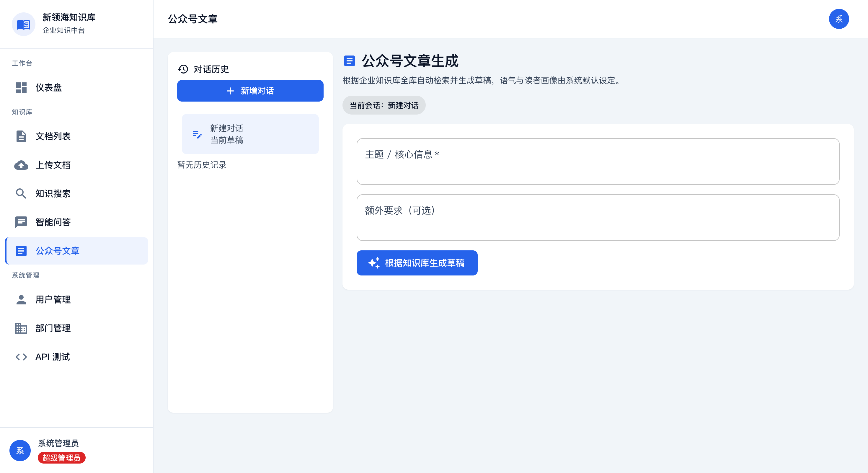Click the 用户管理 person icon
Screen dimensions: 868x473
coord(21,300)
